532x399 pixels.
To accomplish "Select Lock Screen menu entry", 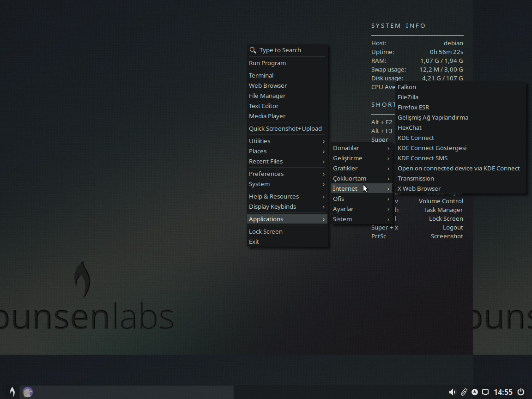I will [x=287, y=231].
